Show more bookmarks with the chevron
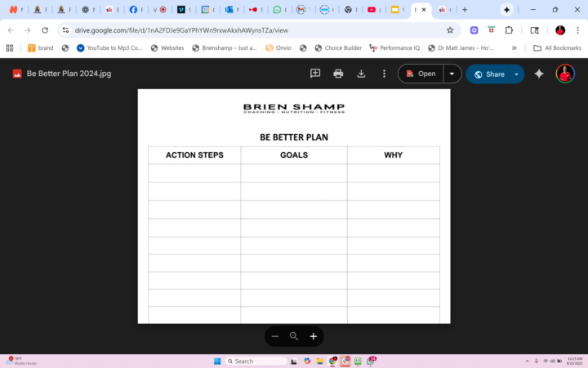 tap(514, 47)
